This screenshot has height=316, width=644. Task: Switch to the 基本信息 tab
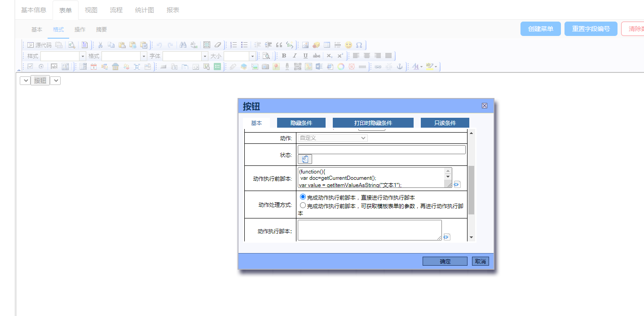pos(34,10)
